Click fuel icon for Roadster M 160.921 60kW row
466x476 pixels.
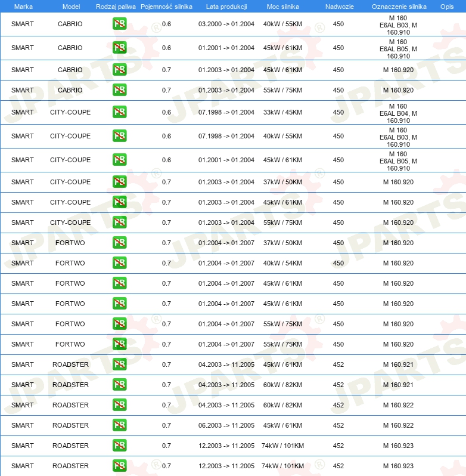click(119, 385)
